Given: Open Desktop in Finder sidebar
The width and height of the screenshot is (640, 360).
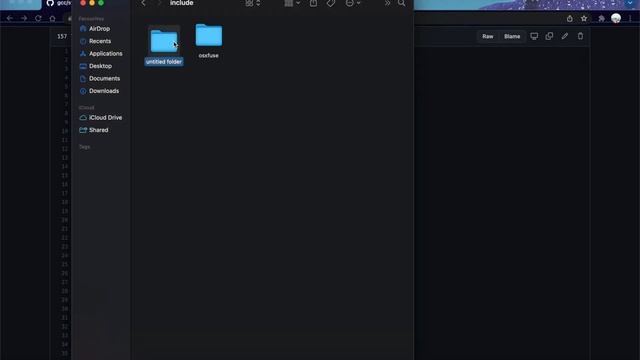Looking at the screenshot, I should 101,66.
